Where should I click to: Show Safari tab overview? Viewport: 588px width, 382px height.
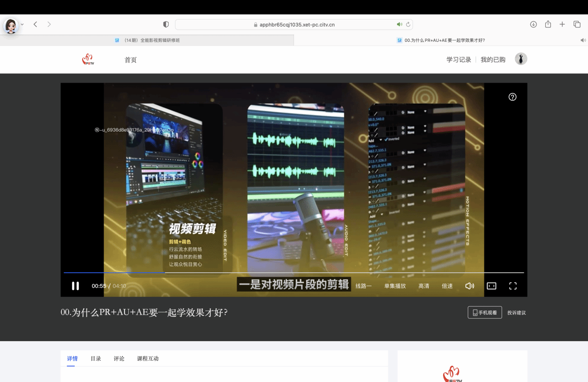577,24
